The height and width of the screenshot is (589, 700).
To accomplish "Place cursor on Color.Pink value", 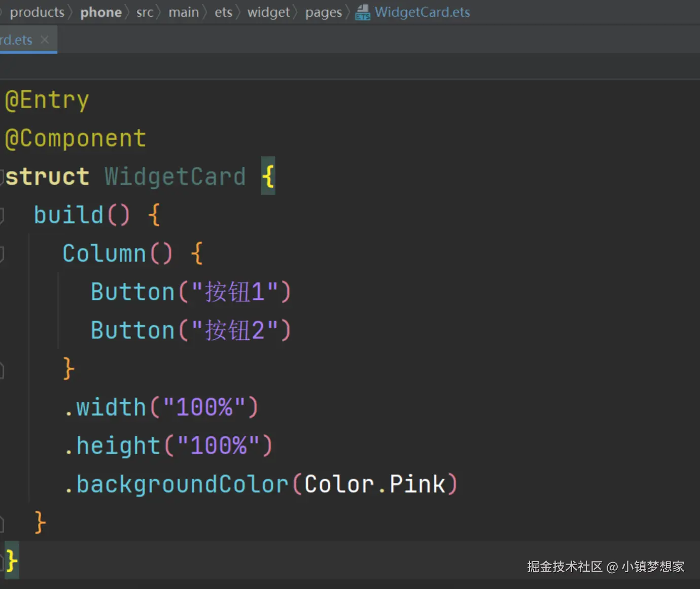I will (374, 484).
